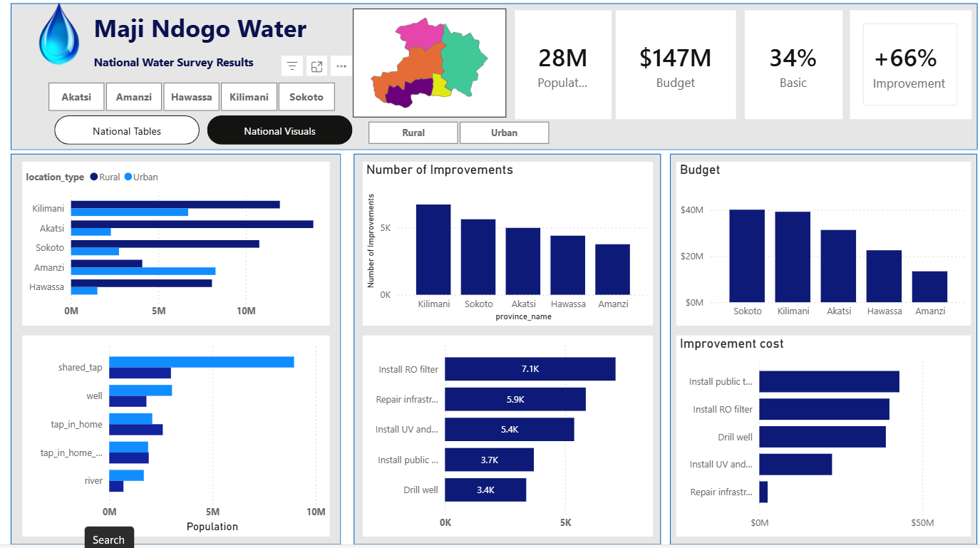This screenshot has height=548, width=980.
Task: Click the Drill well 3.4K bar
Action: (x=486, y=490)
